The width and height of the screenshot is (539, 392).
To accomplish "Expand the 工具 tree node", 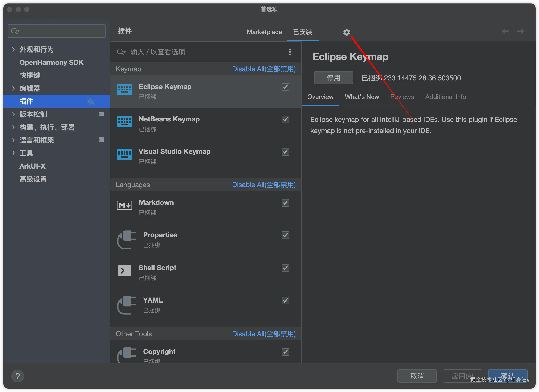I will click(13, 153).
